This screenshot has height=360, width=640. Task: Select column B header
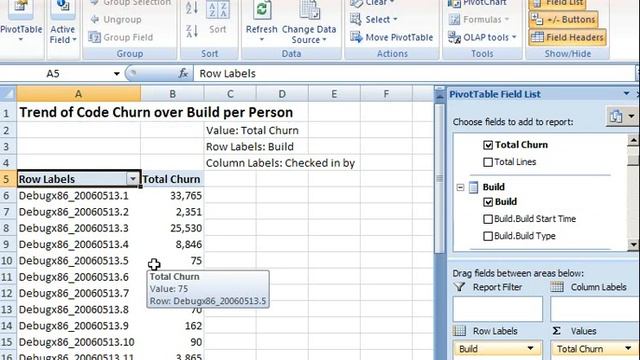point(172,94)
